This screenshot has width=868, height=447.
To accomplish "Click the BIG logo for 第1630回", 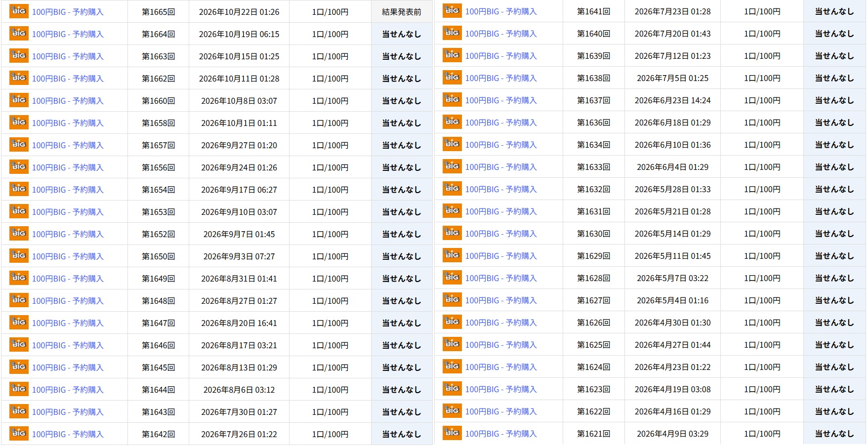I will (452, 233).
